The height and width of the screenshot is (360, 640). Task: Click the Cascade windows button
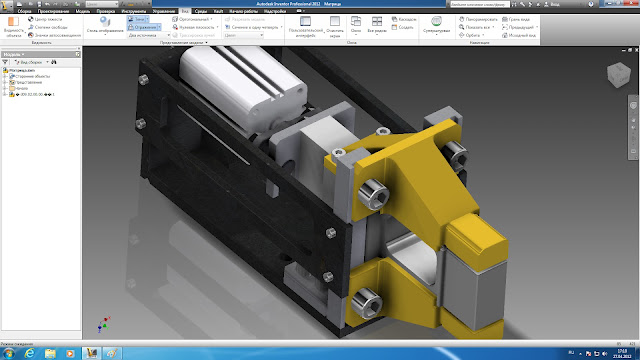(404, 19)
